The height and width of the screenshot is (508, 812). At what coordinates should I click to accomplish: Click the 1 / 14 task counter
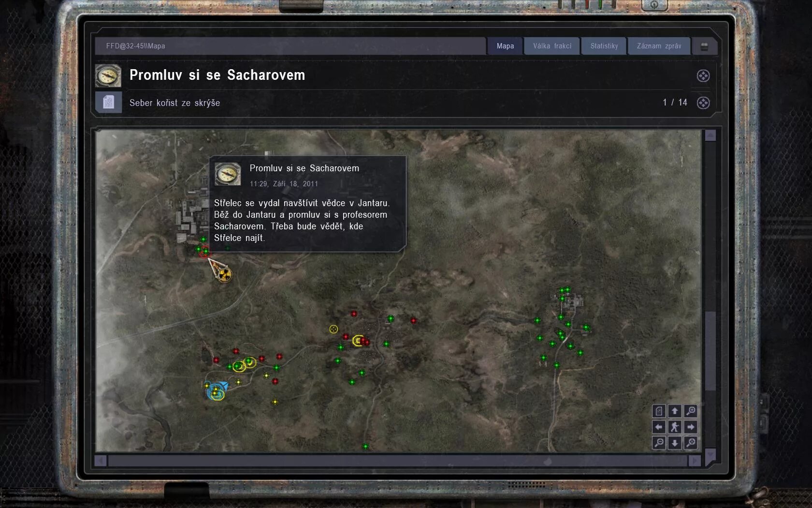point(675,102)
